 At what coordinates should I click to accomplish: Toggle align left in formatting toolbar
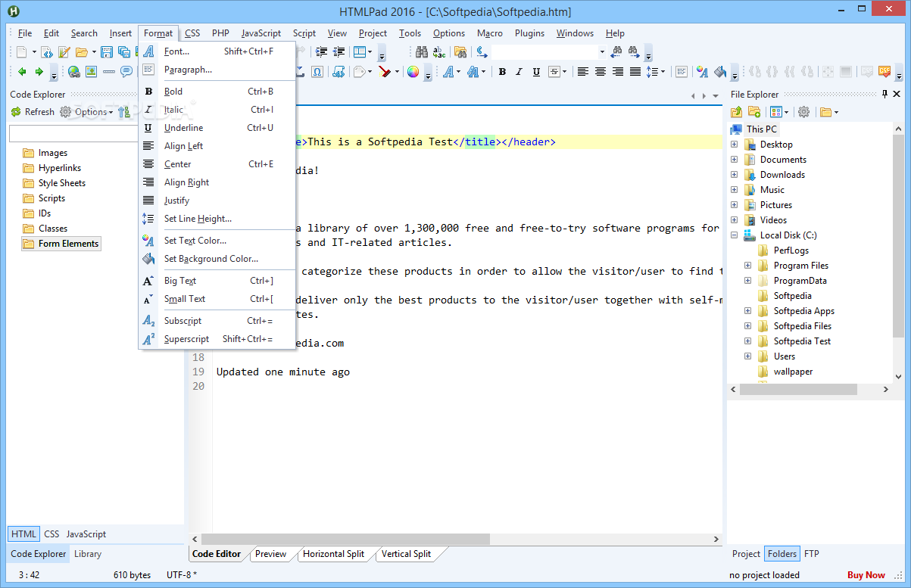pos(583,72)
